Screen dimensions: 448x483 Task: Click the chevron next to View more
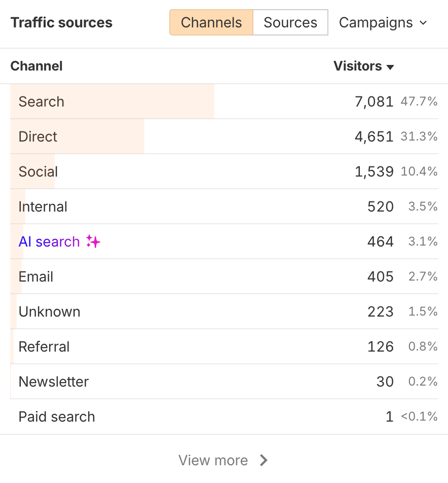coord(264,460)
